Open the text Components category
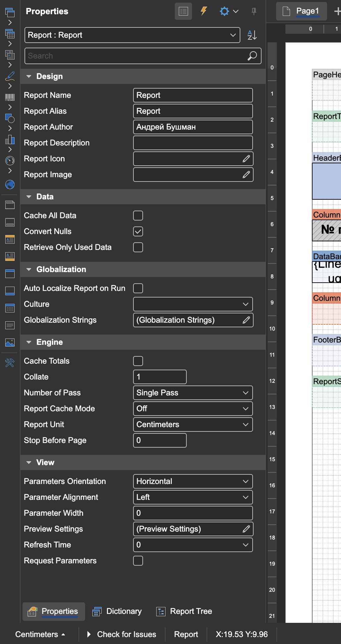The height and width of the screenshot is (644, 341). point(10,55)
